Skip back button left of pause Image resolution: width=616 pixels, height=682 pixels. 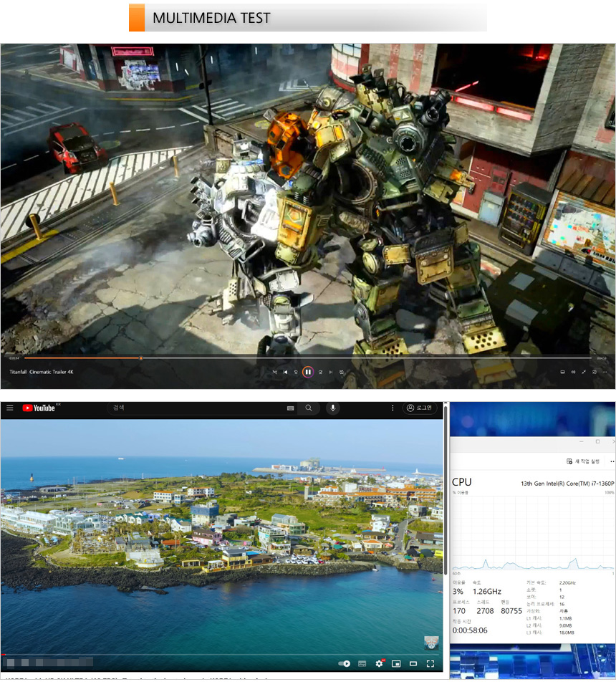296,372
